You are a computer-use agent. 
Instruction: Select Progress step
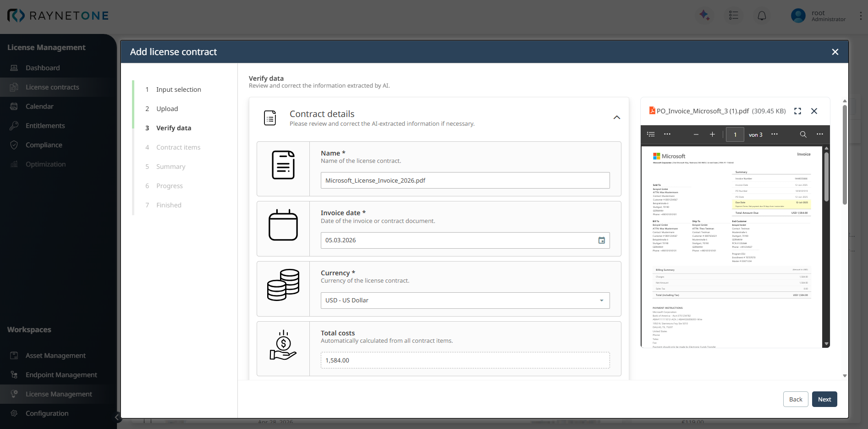point(169,186)
